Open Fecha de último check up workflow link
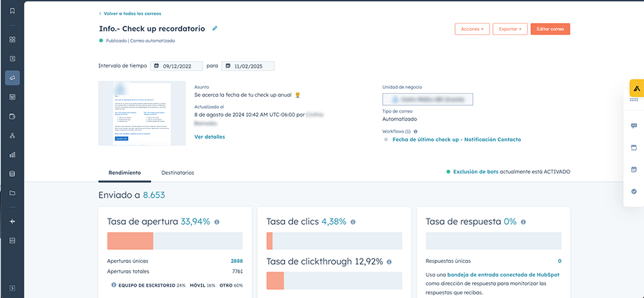 pyautogui.click(x=457, y=140)
